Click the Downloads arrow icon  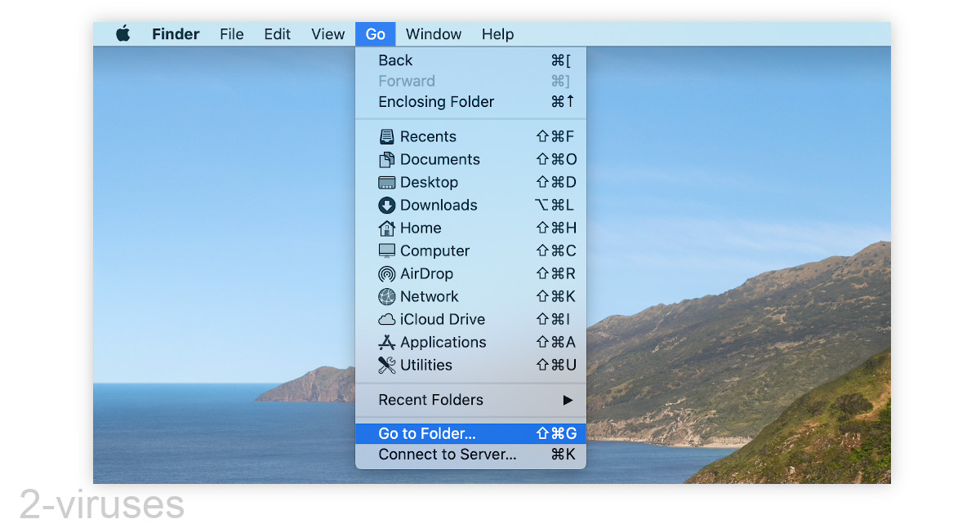pos(386,206)
